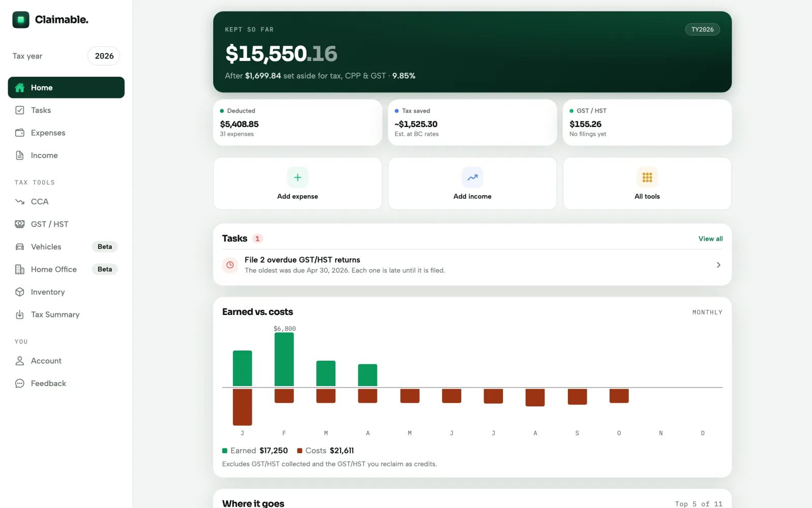Click the chart icon for Add income

point(472,177)
